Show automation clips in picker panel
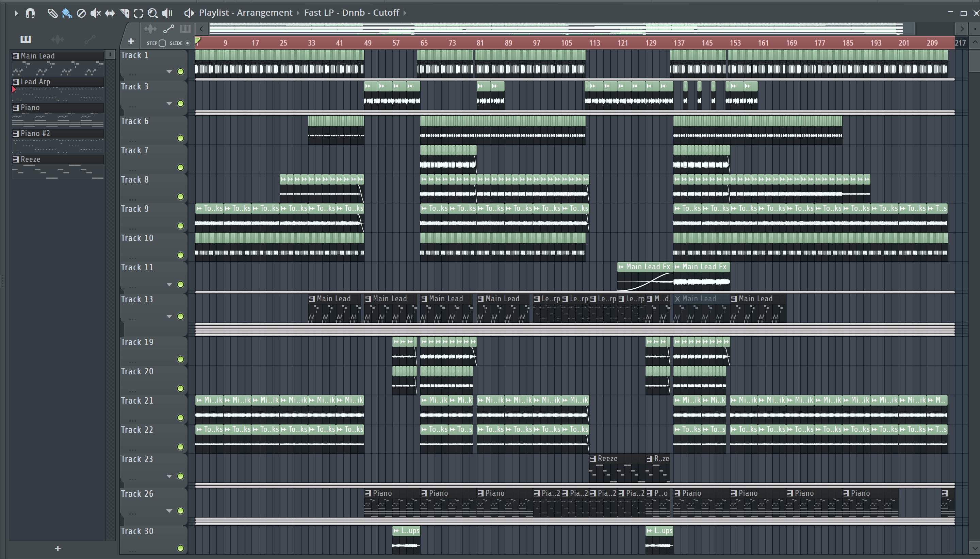The height and width of the screenshot is (559, 980). 90,39
